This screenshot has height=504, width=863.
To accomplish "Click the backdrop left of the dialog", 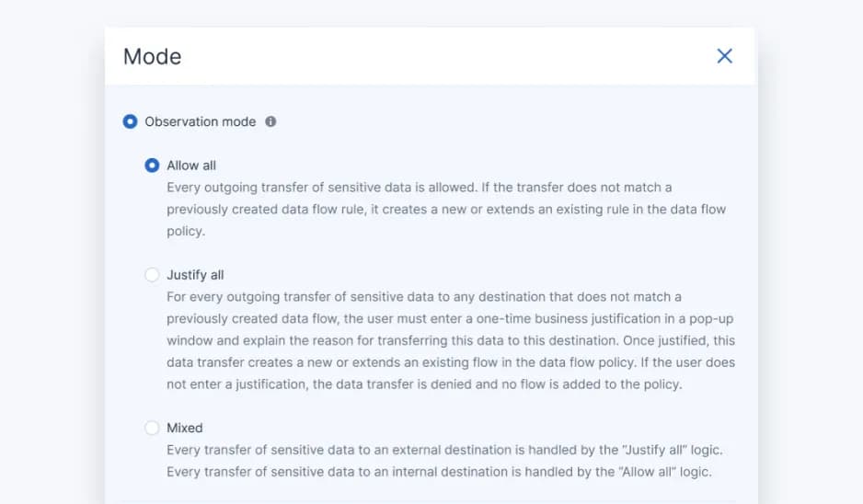I will (51, 276).
